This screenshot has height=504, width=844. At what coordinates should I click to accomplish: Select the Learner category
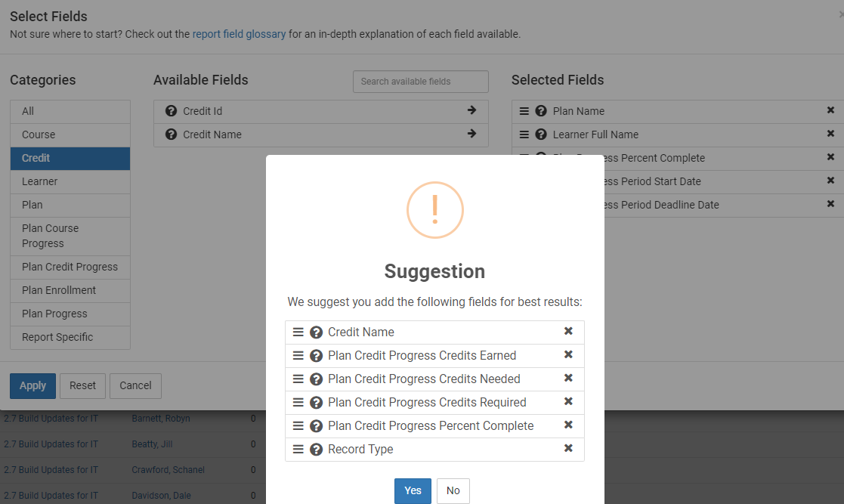(70, 182)
